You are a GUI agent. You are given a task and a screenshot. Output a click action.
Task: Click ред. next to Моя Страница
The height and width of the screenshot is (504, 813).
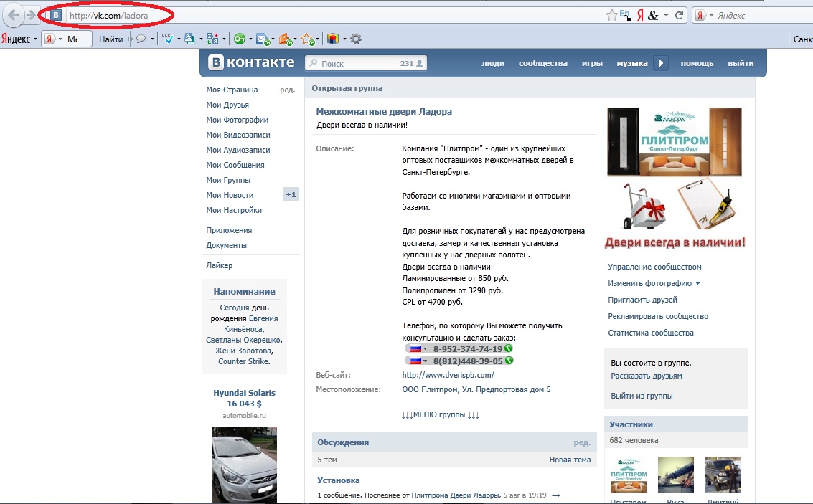click(x=287, y=90)
